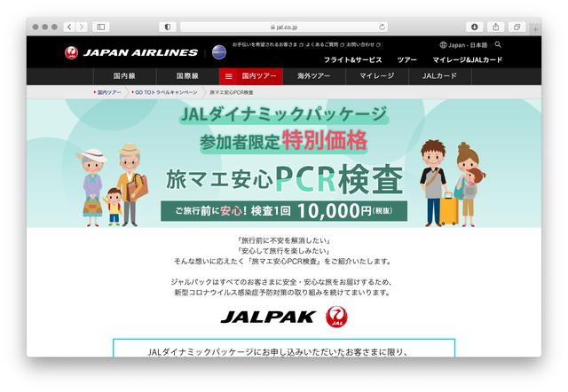The height and width of the screenshot is (392, 568).
Task: Click the 旅マエ安心PCR検査 hero banner
Action: point(284,163)
